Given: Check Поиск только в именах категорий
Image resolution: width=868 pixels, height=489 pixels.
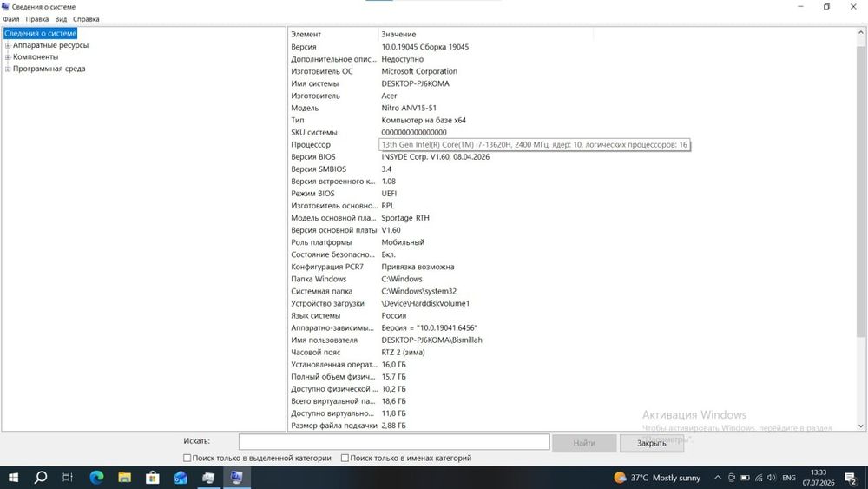Looking at the screenshot, I should 345,458.
